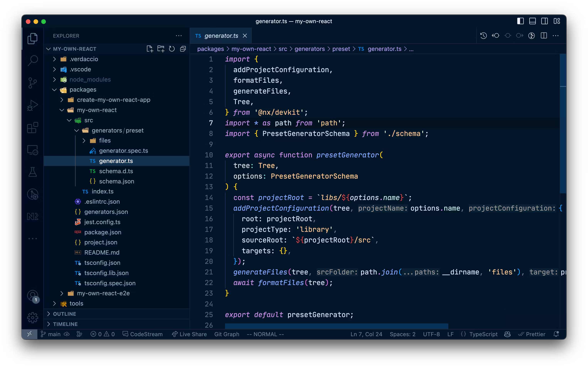Viewport: 588px width, 368px height.
Task: Collapse all folders in explorer
Action: (183, 49)
